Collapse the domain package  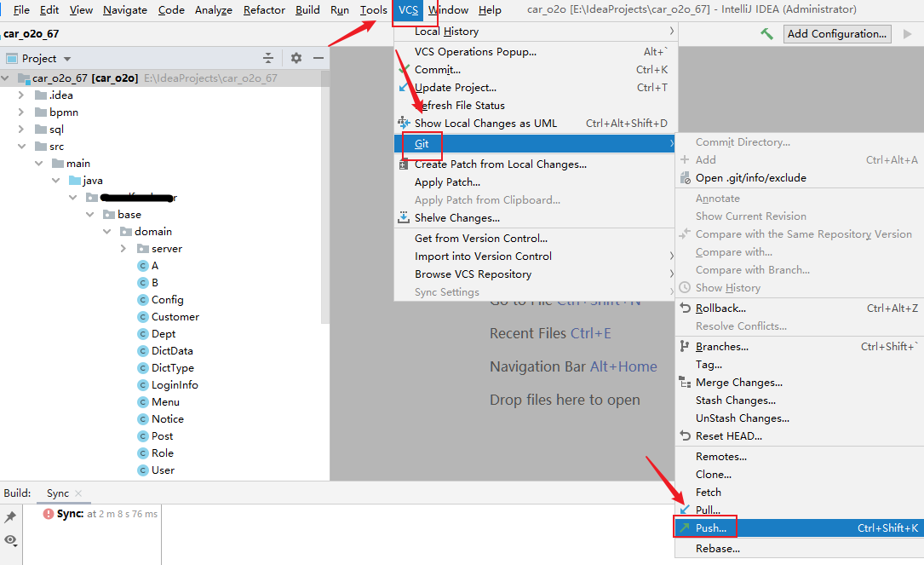(107, 231)
